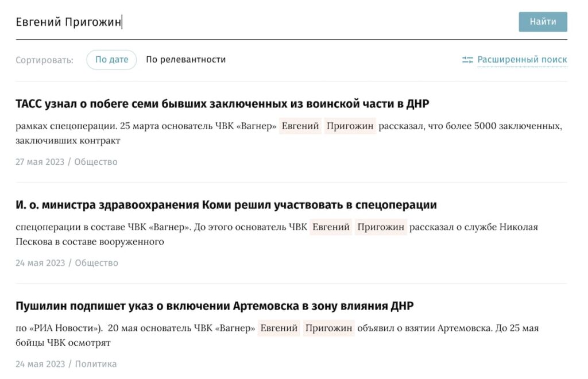Click the Сортировать label
Screen dimensions: 588x379
pyautogui.click(x=44, y=60)
